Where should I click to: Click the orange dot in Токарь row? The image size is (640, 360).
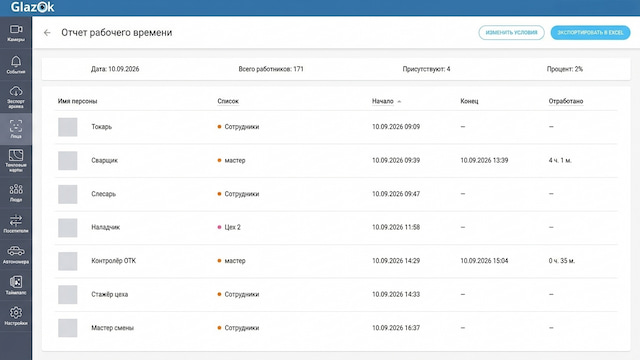pyautogui.click(x=219, y=127)
